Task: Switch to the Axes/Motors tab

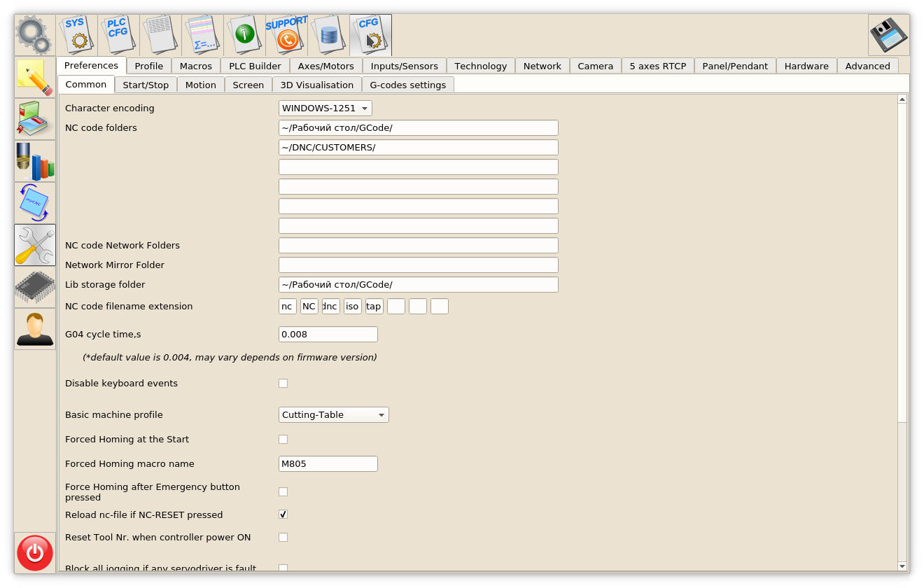Action: (x=325, y=66)
